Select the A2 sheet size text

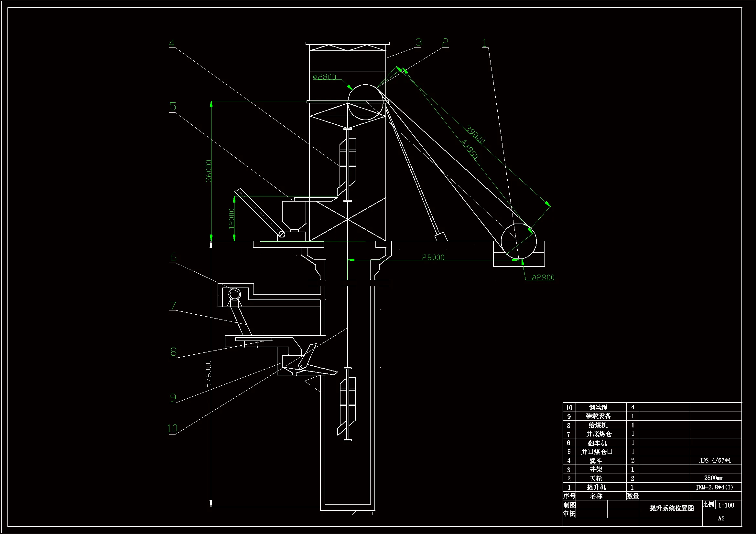coord(721,518)
